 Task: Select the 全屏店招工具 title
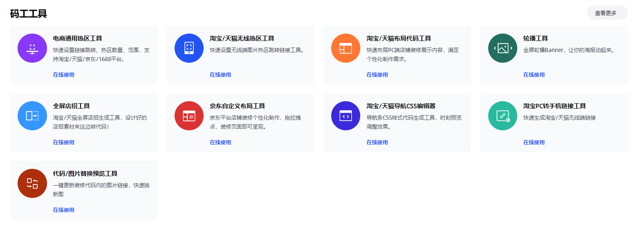[71, 106]
